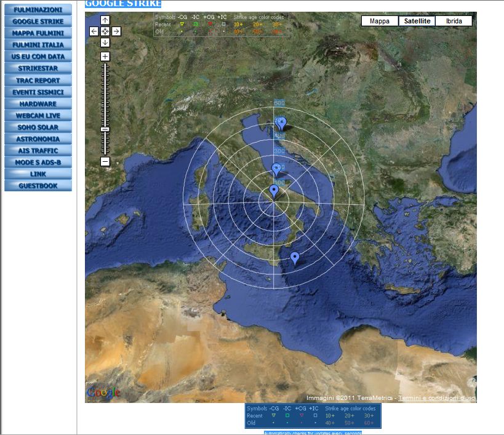Viewport: 504px width, 435px height.
Task: Click the GOOGLE STRIKE page heading
Action: pyautogui.click(x=123, y=4)
